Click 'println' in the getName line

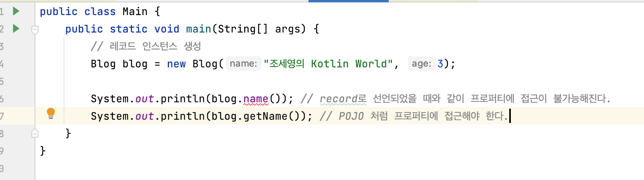[182, 116]
